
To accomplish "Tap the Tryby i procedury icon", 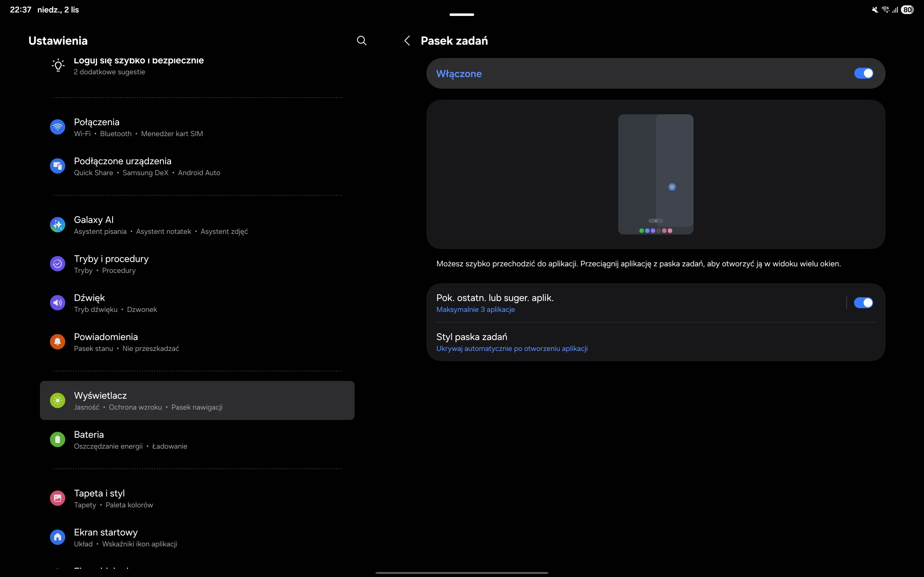I will click(x=58, y=264).
